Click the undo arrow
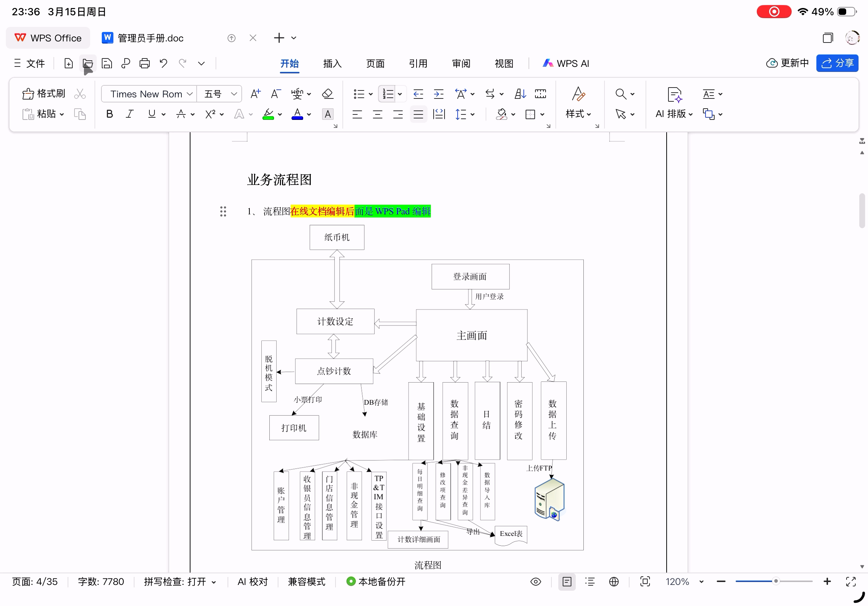The height and width of the screenshot is (606, 868). point(163,63)
